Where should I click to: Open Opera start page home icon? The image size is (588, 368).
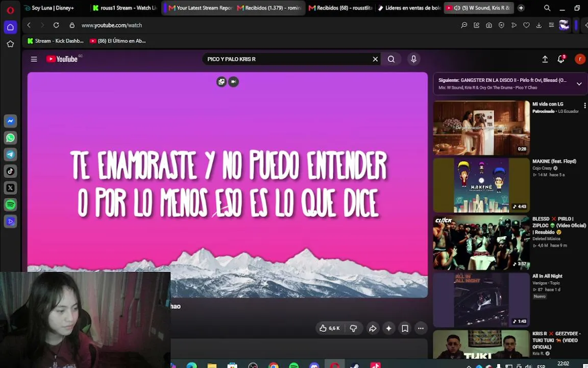10,27
